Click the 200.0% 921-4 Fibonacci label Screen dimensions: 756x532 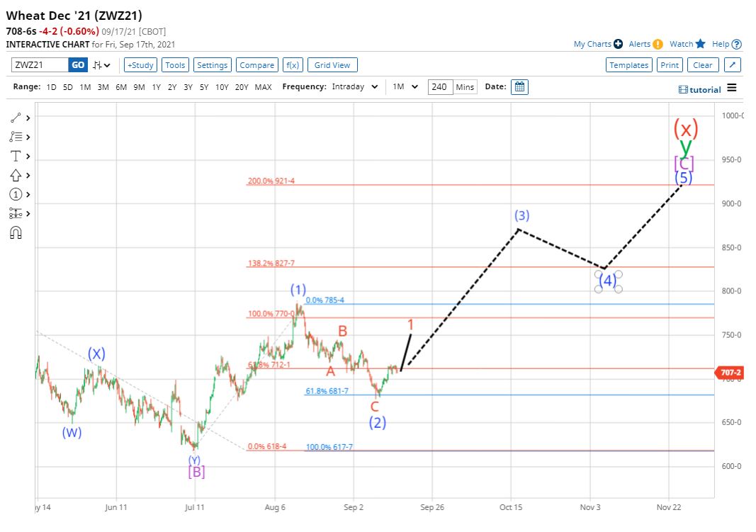271,181
